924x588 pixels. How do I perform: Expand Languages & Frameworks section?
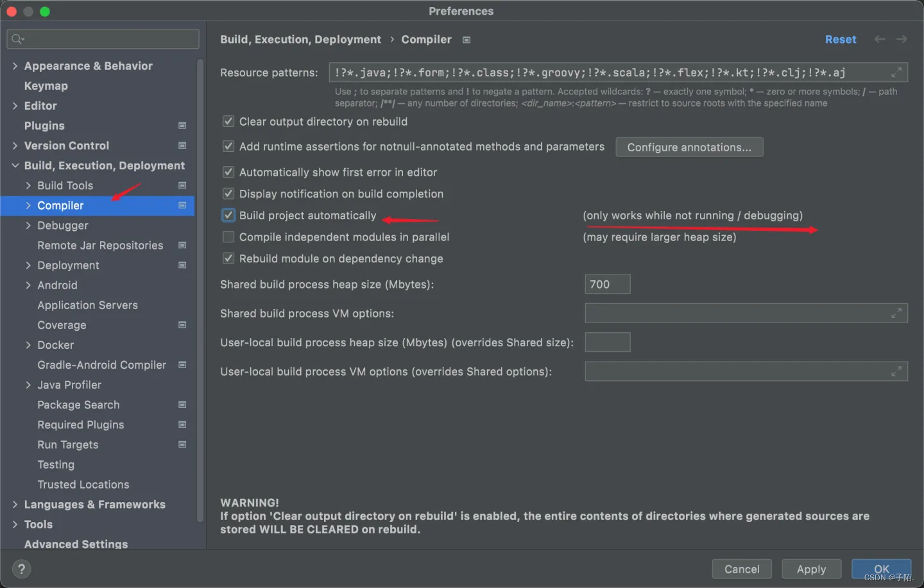click(15, 505)
